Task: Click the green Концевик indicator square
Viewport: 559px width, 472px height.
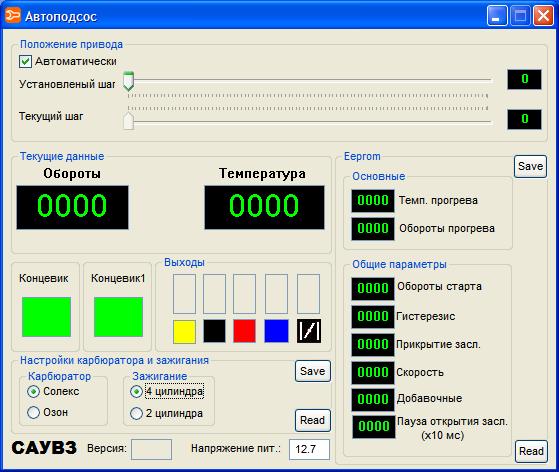Action: click(x=46, y=317)
